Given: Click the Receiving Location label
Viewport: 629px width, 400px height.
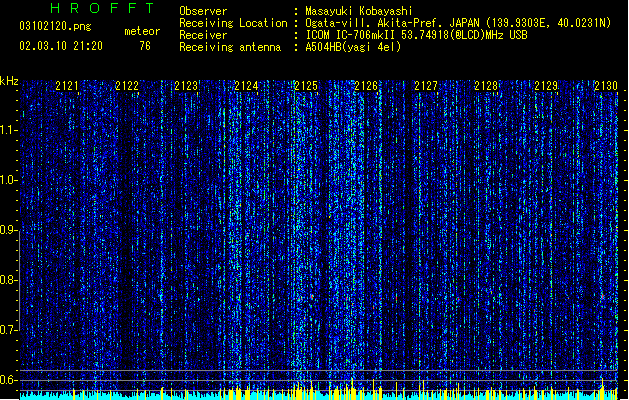Looking at the screenshot, I should click(233, 23).
